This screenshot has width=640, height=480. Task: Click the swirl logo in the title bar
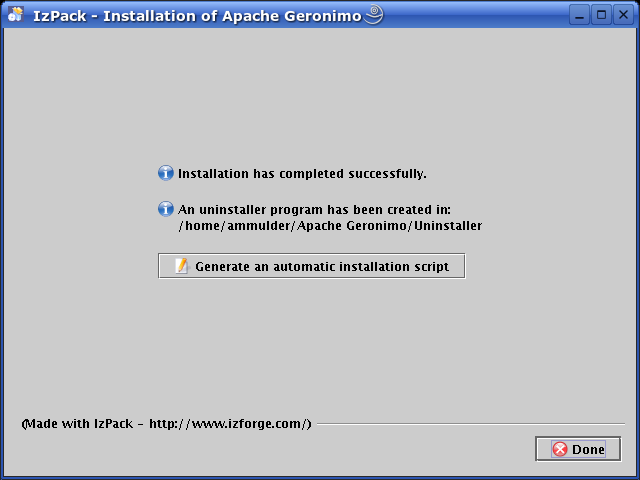(374, 14)
